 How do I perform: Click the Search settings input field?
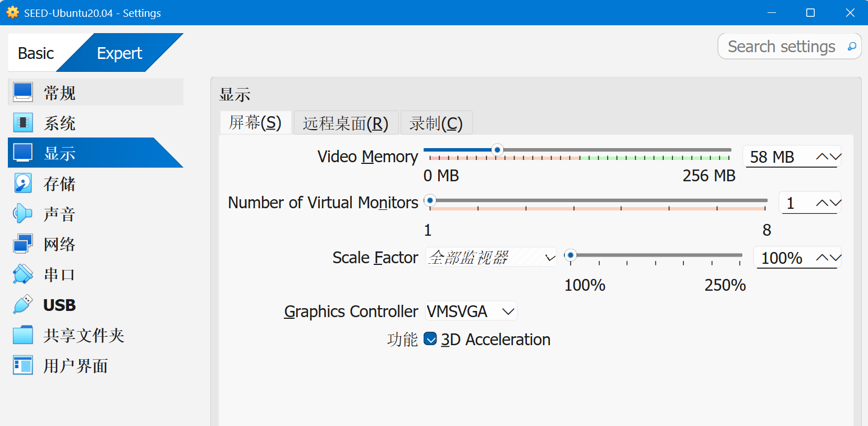coord(781,47)
